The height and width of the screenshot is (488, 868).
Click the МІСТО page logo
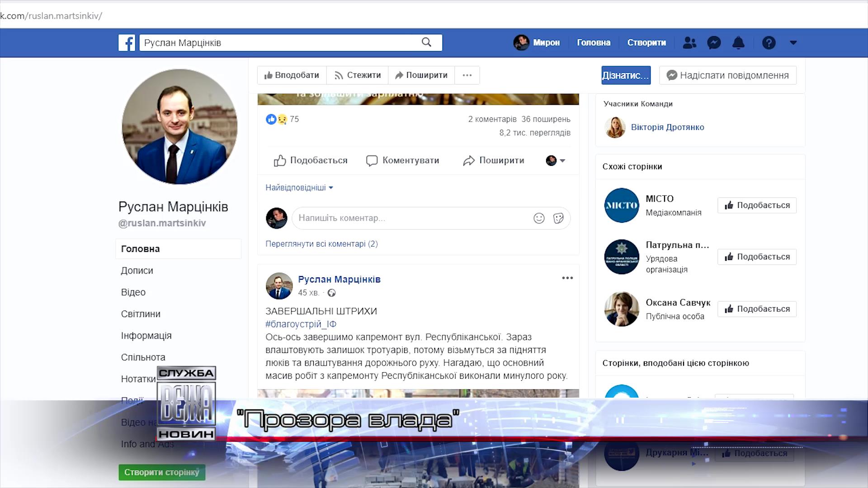click(622, 205)
